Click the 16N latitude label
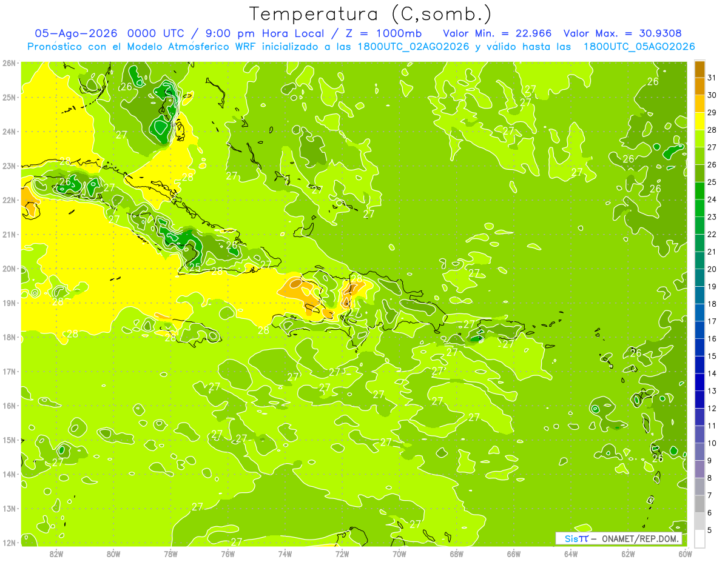This screenshot has width=728, height=562. pyautogui.click(x=9, y=406)
